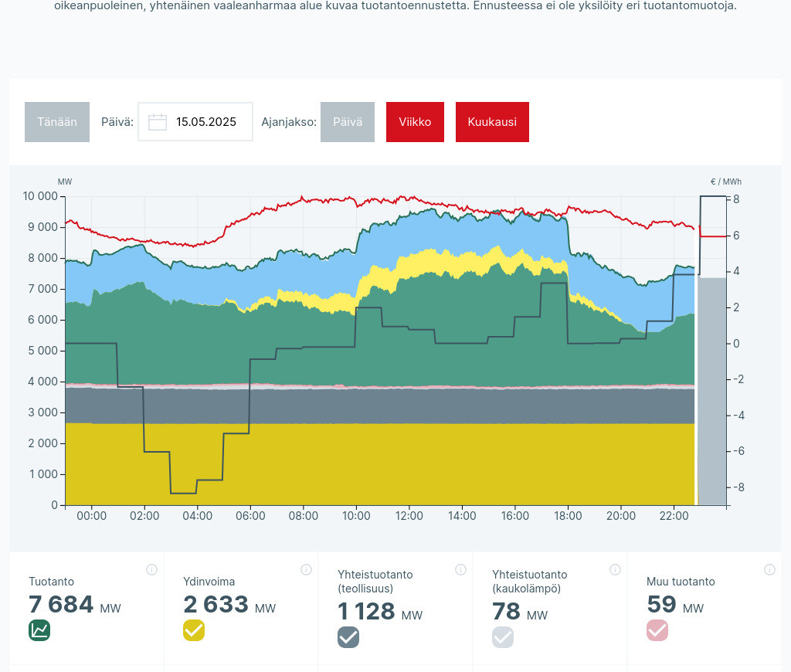Screen dimensions: 791x672
Task: Toggle the pink Muu tuotanto checkbox
Action: [657, 630]
